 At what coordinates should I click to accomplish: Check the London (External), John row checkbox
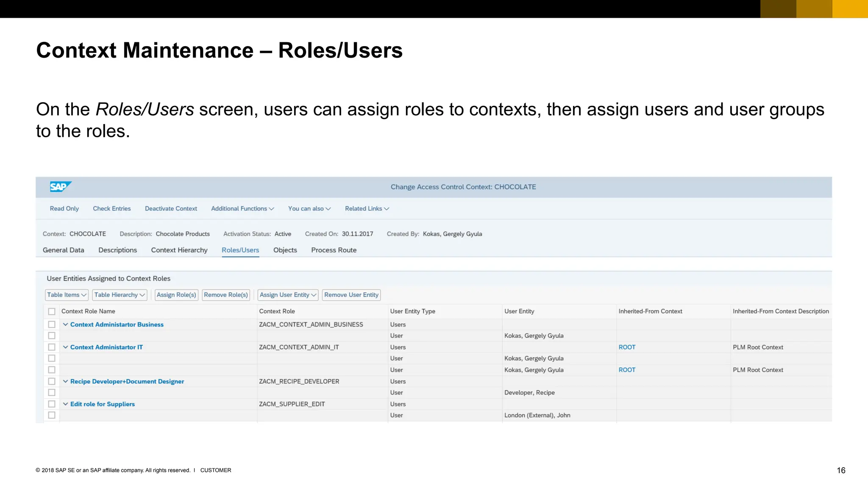tap(52, 415)
